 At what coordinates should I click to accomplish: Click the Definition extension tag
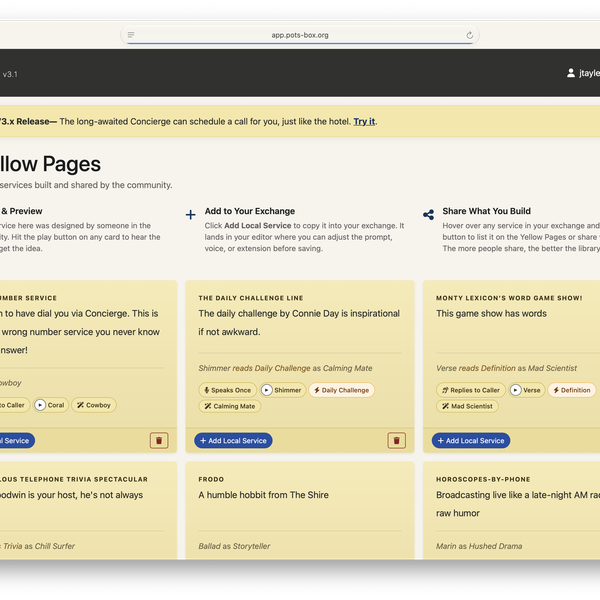coord(572,390)
